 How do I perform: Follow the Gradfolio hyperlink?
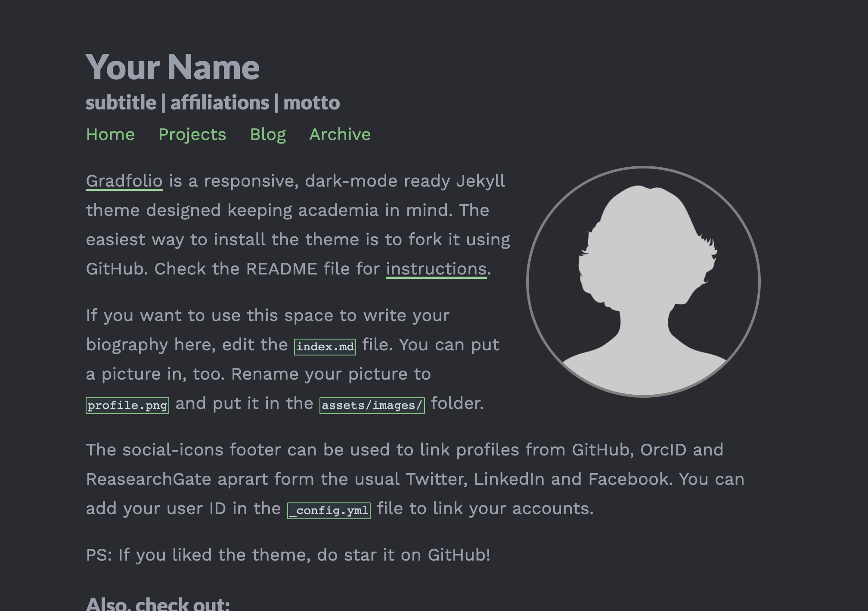tap(124, 181)
